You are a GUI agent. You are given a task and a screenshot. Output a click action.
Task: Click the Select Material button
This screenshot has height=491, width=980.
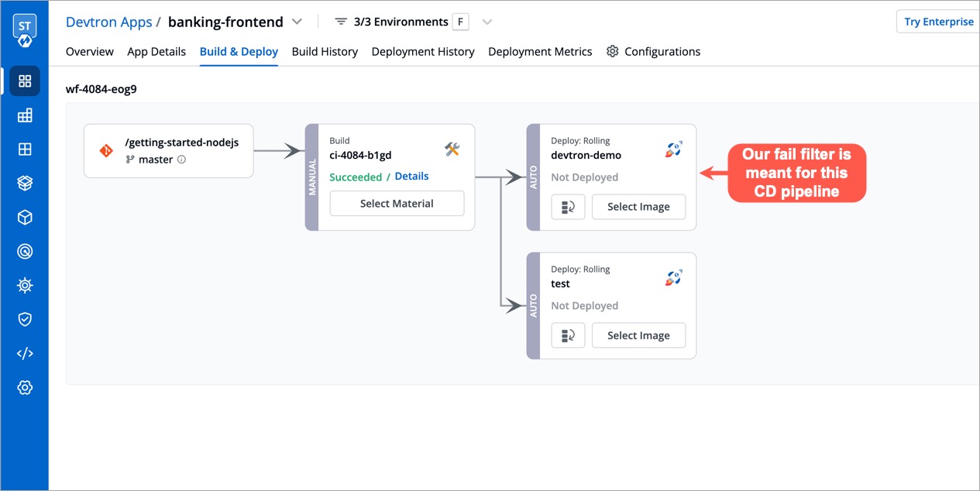click(397, 204)
